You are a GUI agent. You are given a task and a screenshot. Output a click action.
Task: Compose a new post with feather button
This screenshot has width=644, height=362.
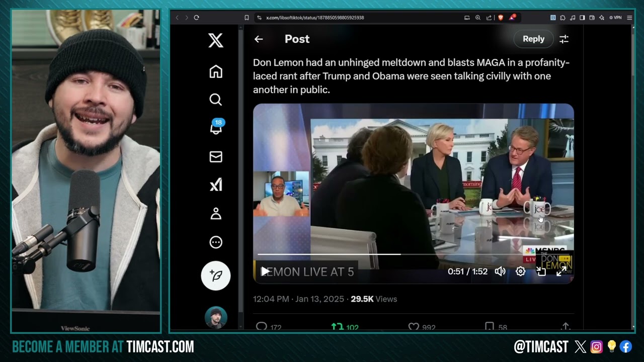coord(216,276)
